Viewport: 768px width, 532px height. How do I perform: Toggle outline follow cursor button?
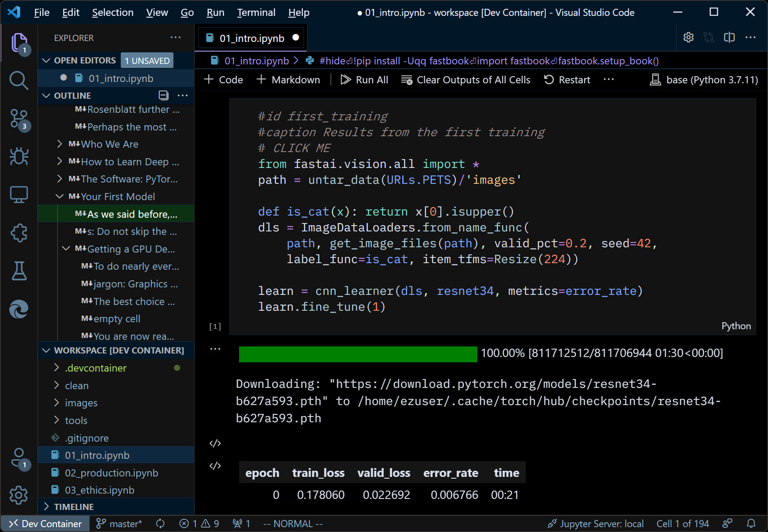pyautogui.click(x=164, y=95)
